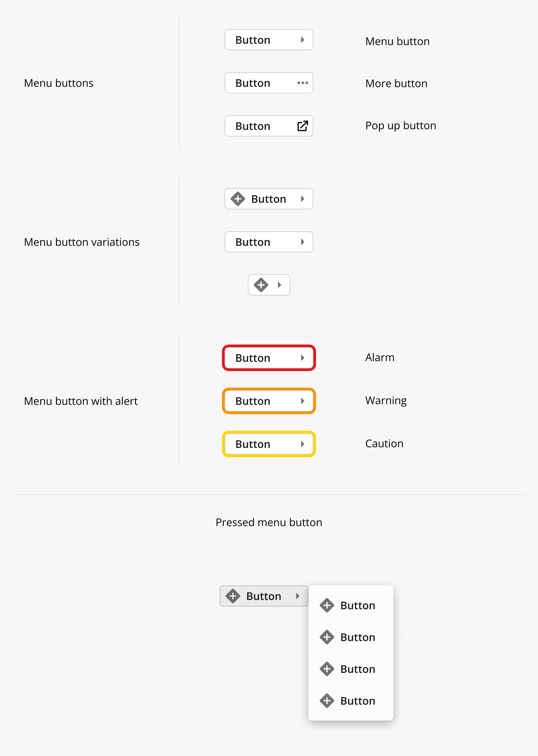
Task: Choose the fourth Button entry in the open menu
Action: tap(350, 701)
